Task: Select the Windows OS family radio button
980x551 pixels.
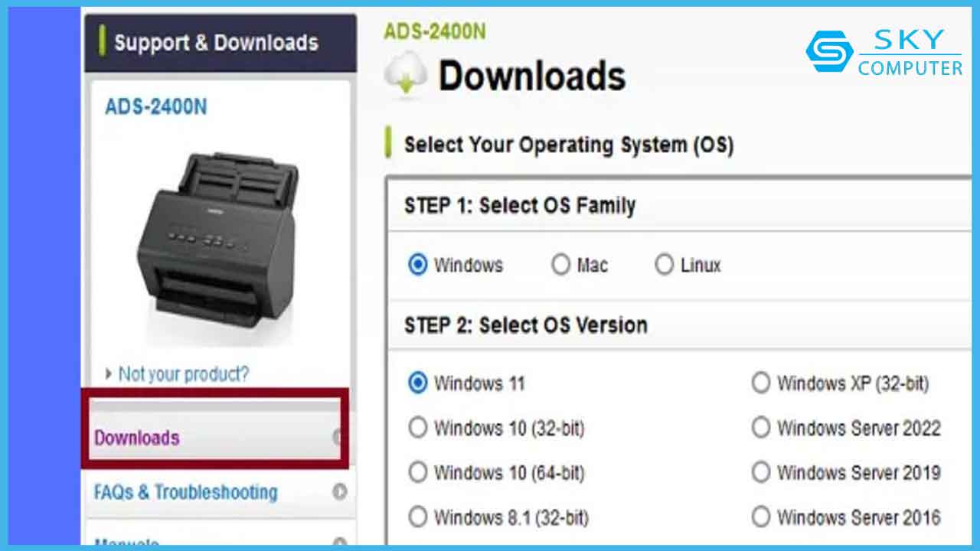Action: coord(418,266)
